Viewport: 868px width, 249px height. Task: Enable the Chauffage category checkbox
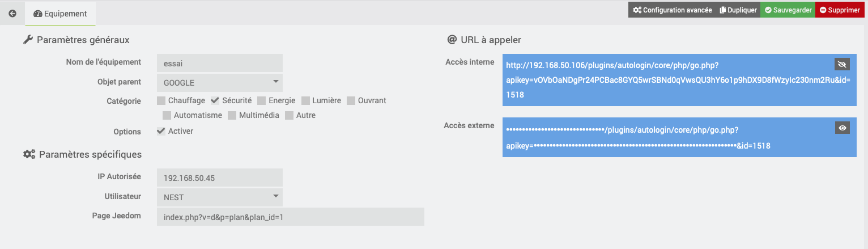(162, 101)
